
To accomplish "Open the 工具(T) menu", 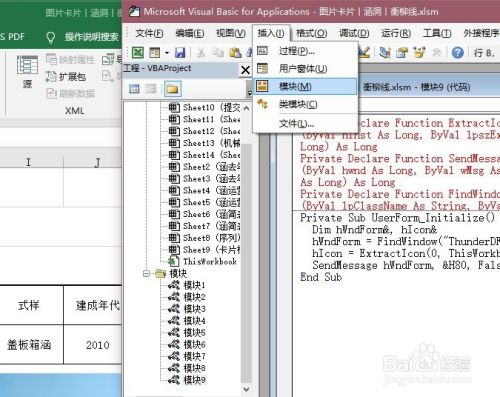I will point(437,33).
